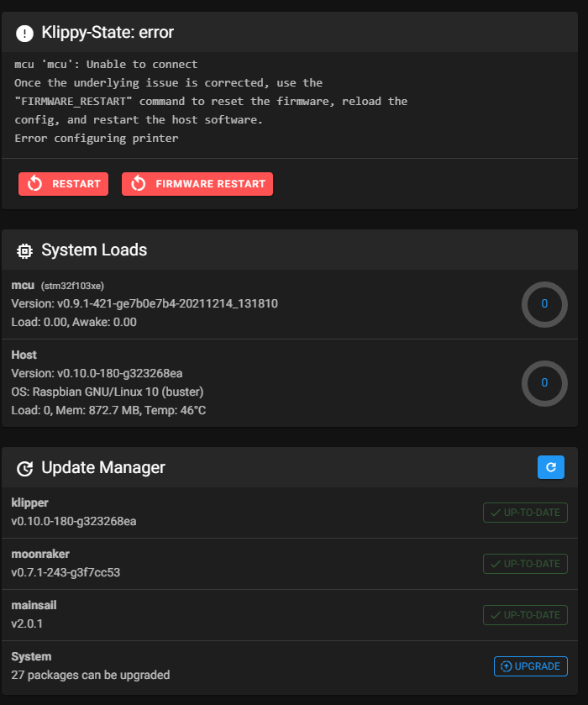Click the Update Manager panel title
The height and width of the screenshot is (705, 588).
point(102,467)
